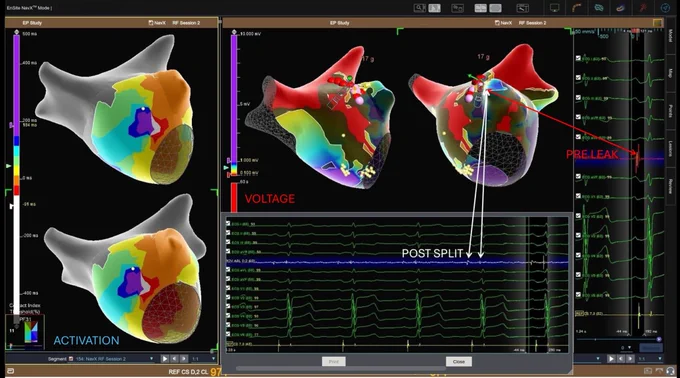Step forward in right waveform panel playback

(630, 358)
